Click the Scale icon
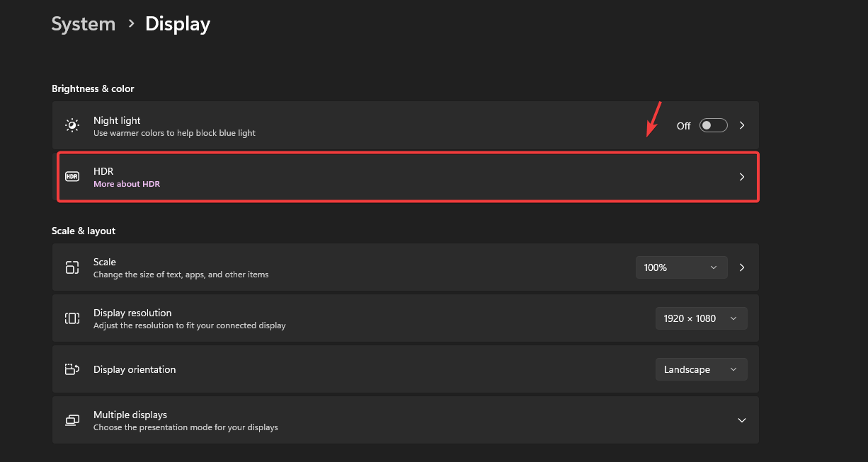The image size is (868, 462). (72, 267)
